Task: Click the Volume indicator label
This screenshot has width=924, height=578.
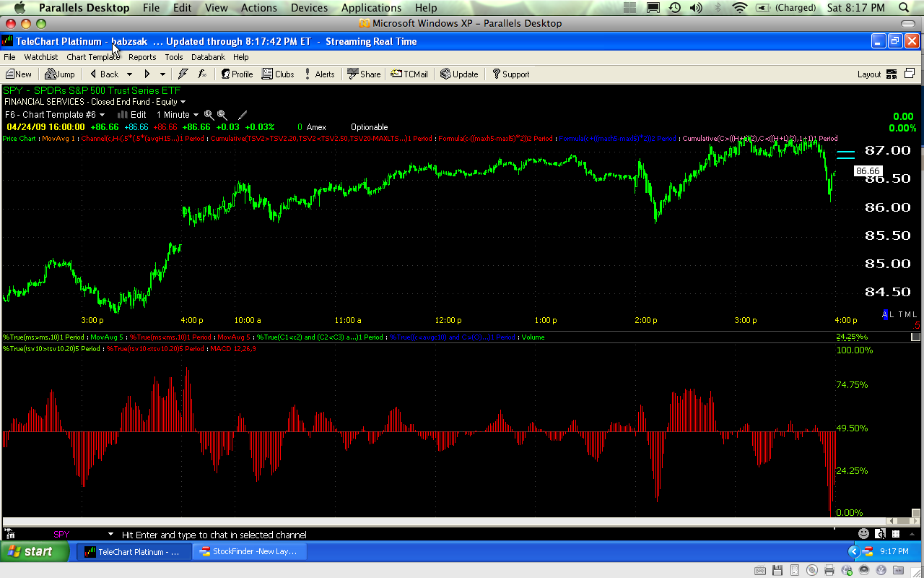Action: coord(533,337)
